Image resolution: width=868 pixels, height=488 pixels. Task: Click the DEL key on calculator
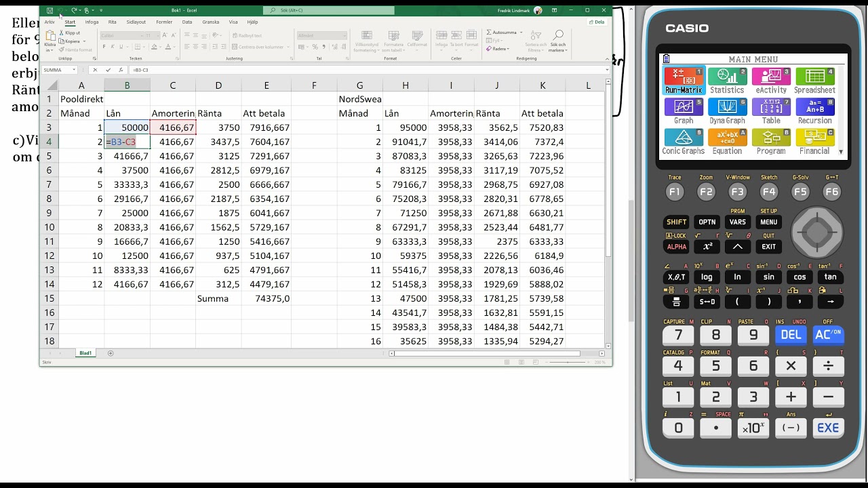(791, 334)
